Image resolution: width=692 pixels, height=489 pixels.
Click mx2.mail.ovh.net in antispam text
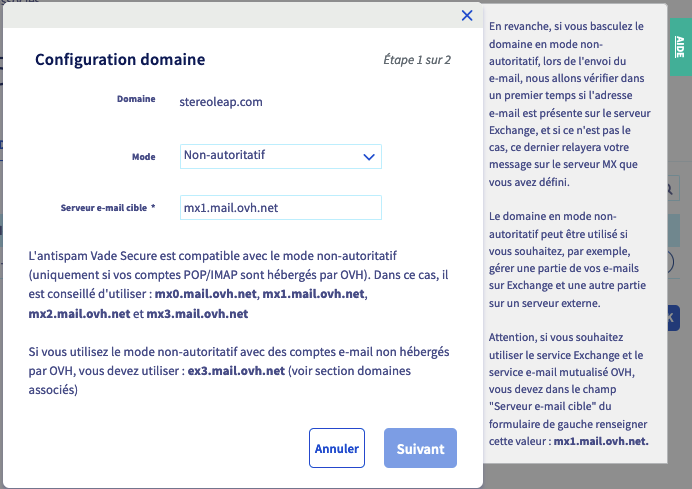click(x=80, y=313)
